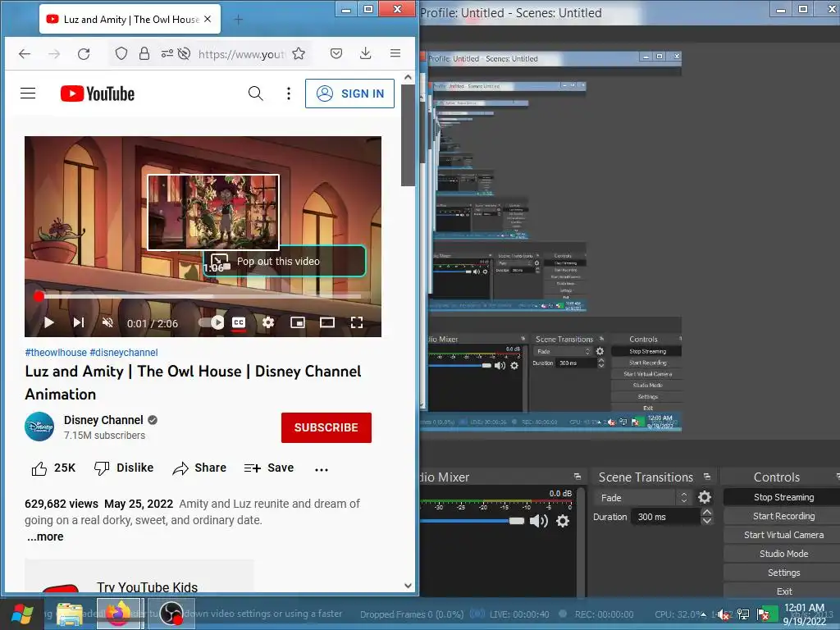Open #disneychannel hashtag link
Screen dimensions: 840x630
tap(124, 353)
